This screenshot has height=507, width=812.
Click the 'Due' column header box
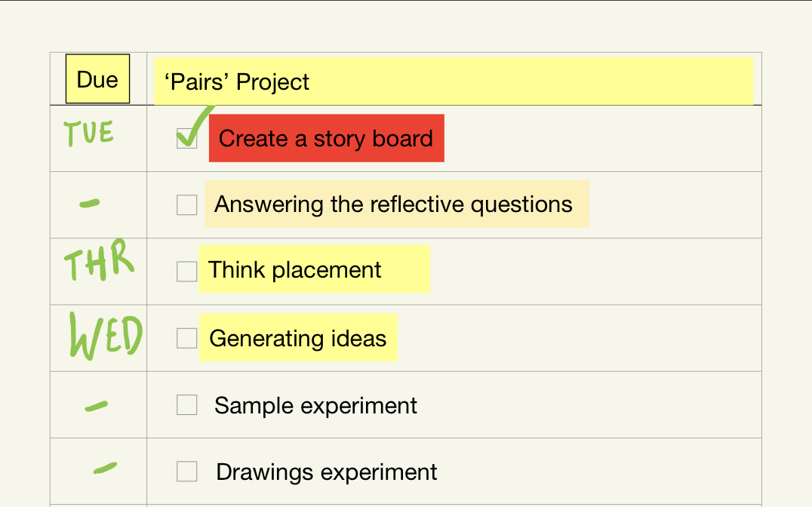[98, 79]
